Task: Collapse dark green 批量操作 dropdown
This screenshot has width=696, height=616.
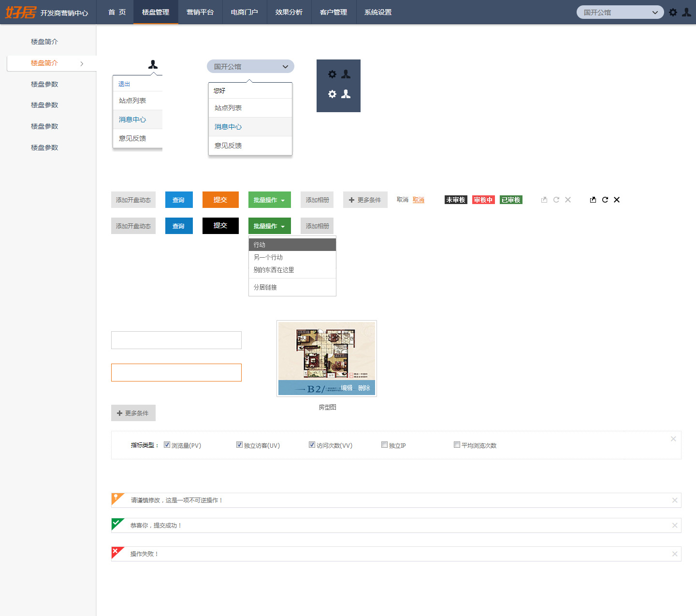Action: tap(270, 226)
